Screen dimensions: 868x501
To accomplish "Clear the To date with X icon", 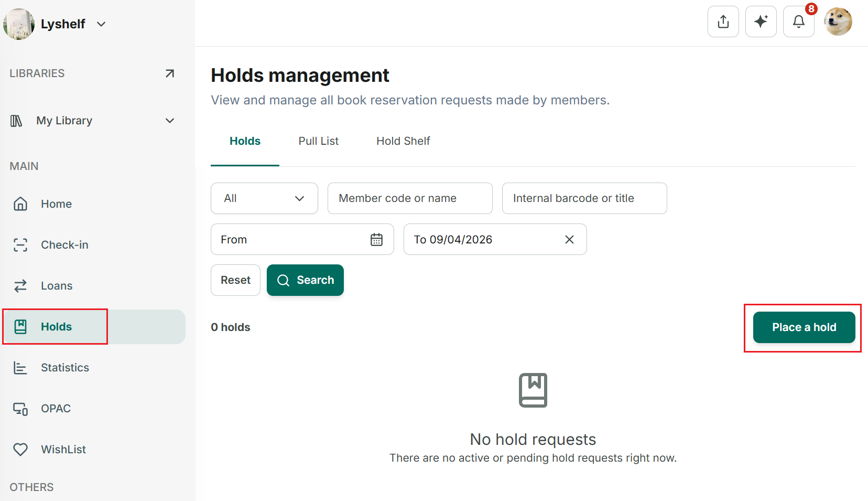I will (x=569, y=240).
